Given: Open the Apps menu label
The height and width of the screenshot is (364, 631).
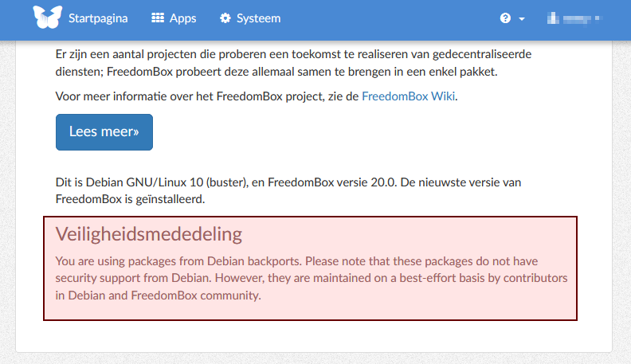Looking at the screenshot, I should pos(182,18).
